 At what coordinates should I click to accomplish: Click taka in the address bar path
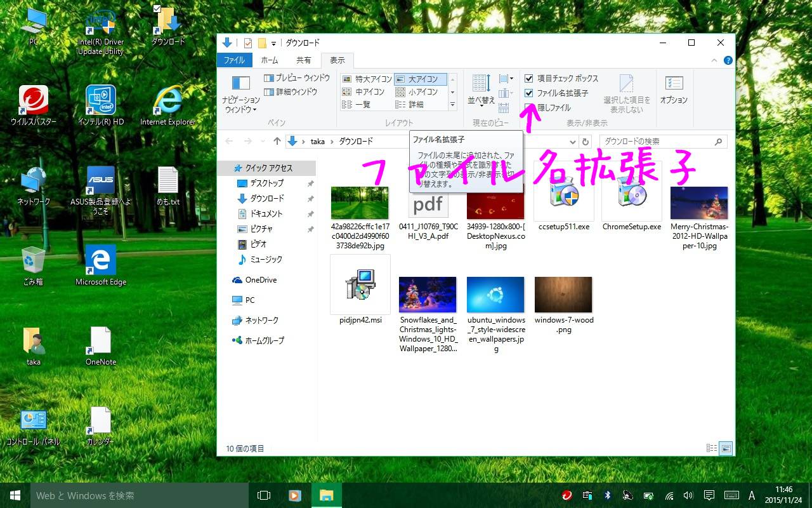(x=317, y=142)
